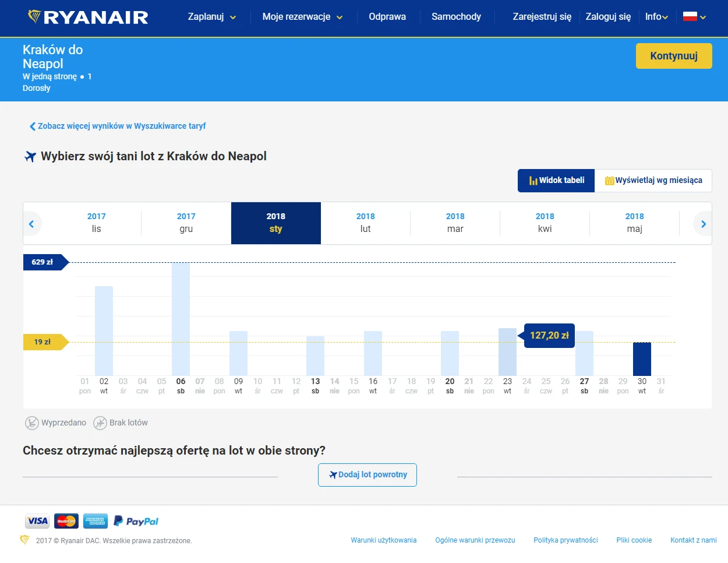Screen dimensions: 728x563
Task: Switch to Wyświetlaj wg miesiąca view
Action: coord(653,181)
